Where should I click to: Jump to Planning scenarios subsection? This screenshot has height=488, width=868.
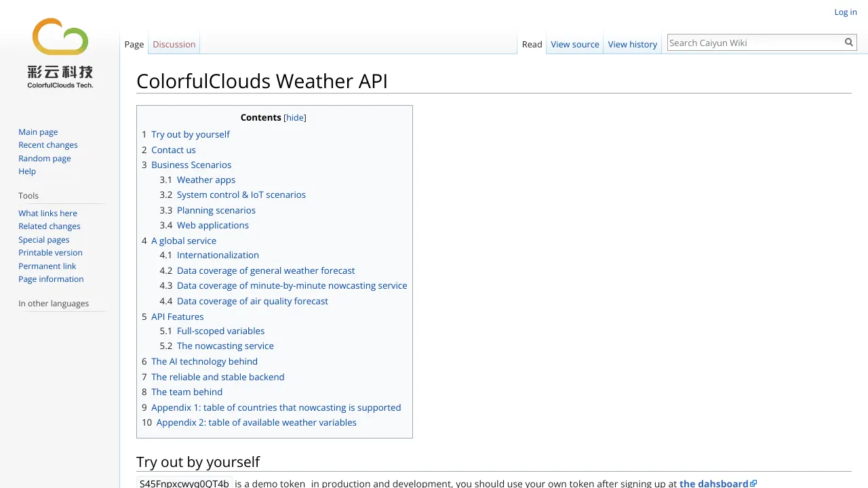[x=208, y=210]
